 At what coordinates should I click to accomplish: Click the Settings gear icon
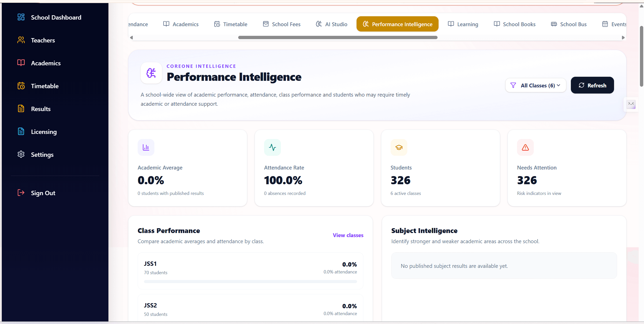(x=21, y=154)
